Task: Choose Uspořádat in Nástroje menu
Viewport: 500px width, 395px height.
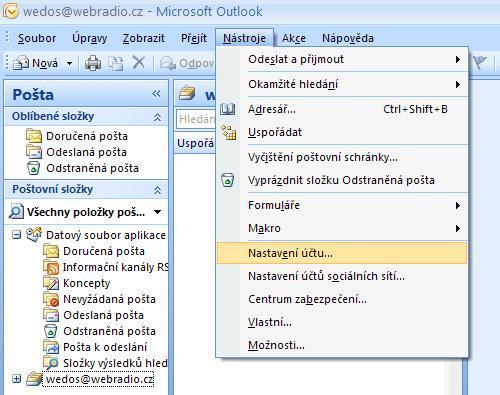Action: (342, 132)
